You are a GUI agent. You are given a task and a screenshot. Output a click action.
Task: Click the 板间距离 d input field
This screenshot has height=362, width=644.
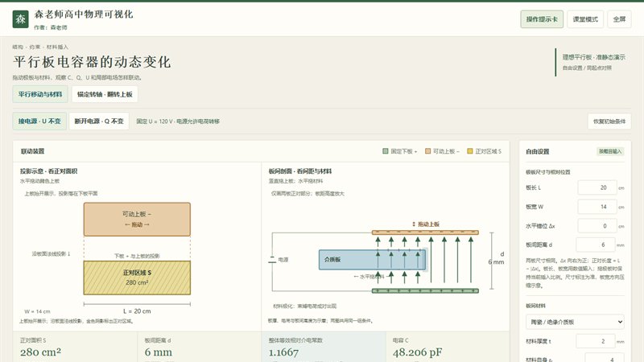[596, 245]
